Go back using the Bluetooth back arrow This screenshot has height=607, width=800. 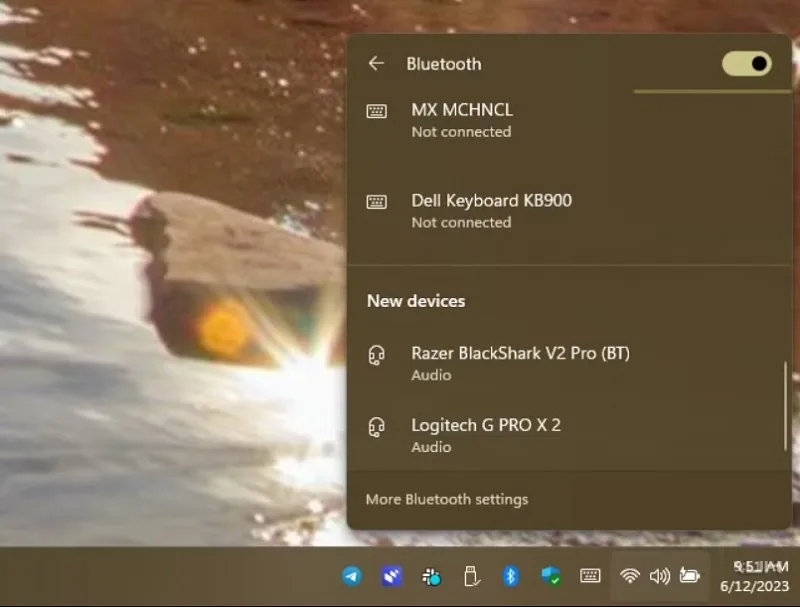376,64
